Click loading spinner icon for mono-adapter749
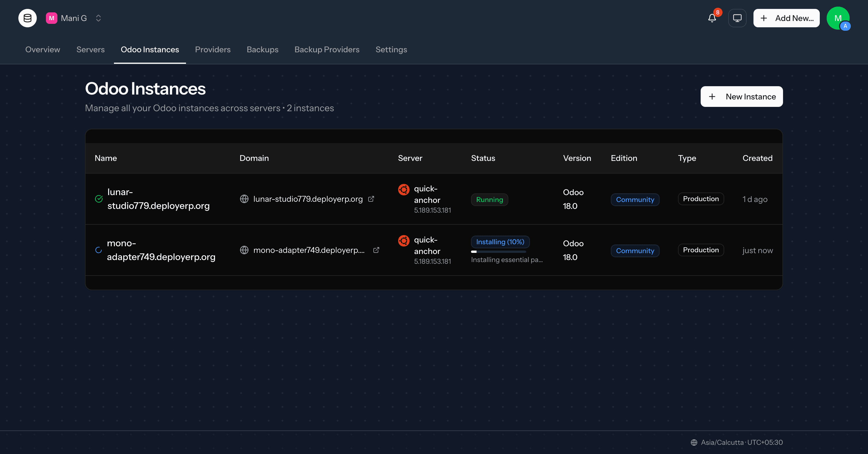Image resolution: width=868 pixels, height=454 pixels. tap(98, 250)
